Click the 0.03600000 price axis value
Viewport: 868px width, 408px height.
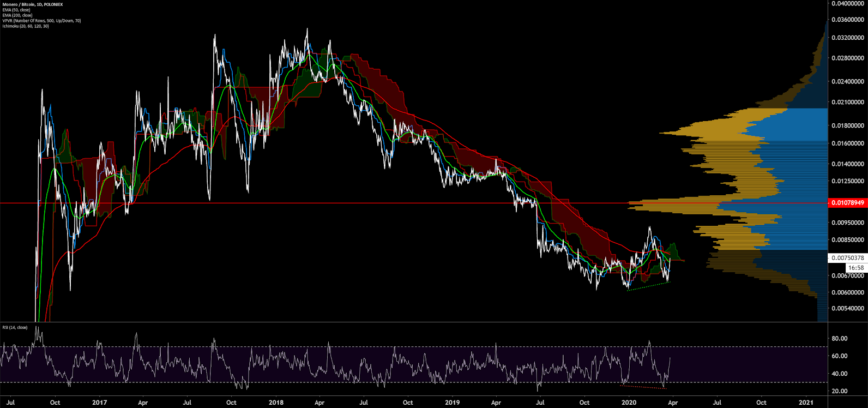[x=847, y=20]
